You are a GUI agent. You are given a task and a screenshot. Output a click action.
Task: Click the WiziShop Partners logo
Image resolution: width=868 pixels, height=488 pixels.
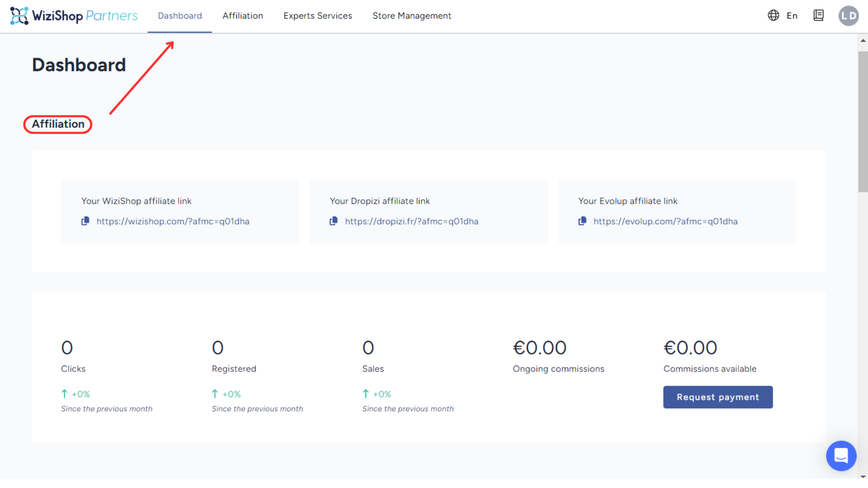pos(74,16)
